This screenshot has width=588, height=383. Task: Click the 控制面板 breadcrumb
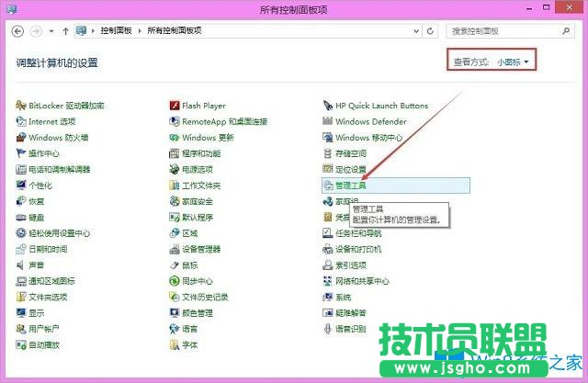click(116, 30)
